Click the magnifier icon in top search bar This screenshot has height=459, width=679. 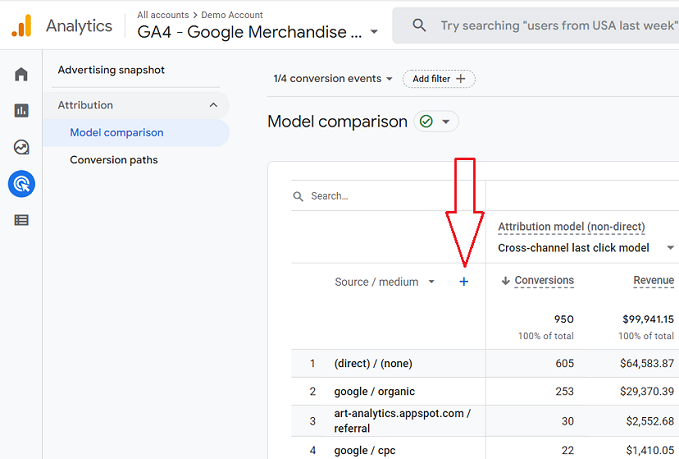[419, 25]
